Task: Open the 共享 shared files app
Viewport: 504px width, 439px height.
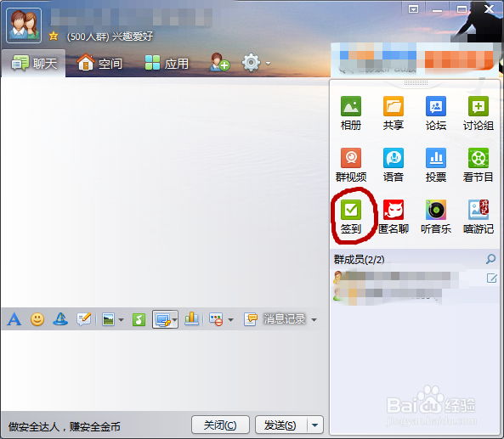Action: [394, 113]
